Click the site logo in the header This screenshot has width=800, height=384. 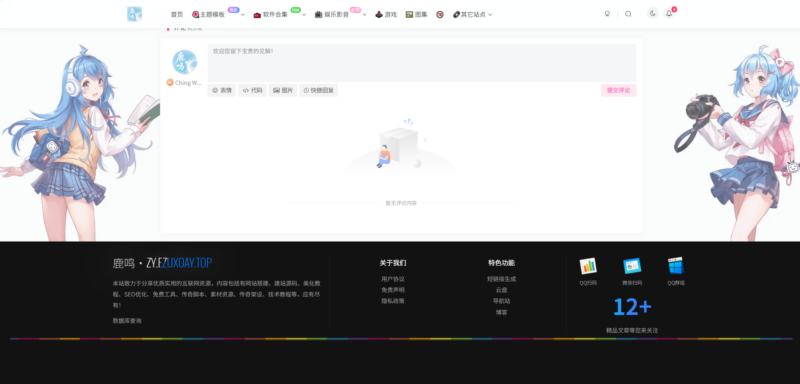135,14
